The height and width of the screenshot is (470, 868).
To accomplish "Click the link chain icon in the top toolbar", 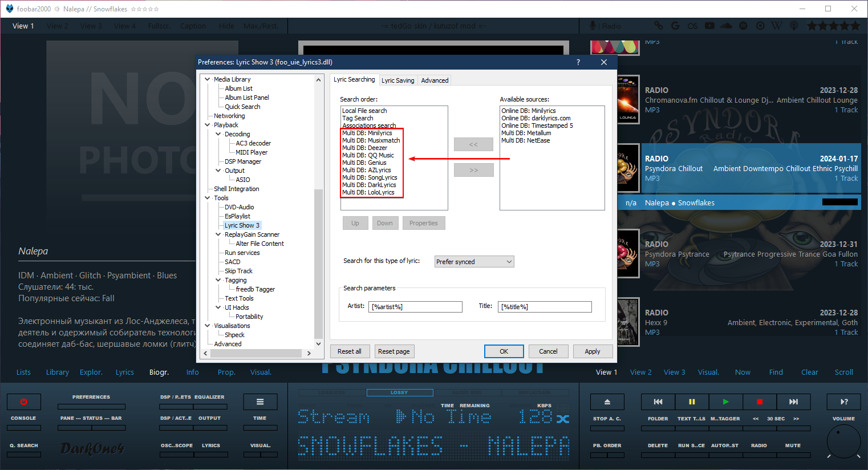I will pos(659,26).
